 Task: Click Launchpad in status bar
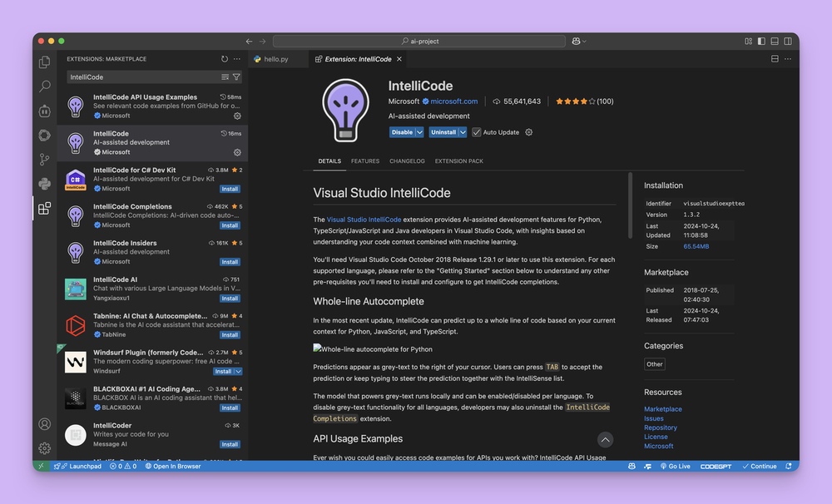tap(78, 467)
